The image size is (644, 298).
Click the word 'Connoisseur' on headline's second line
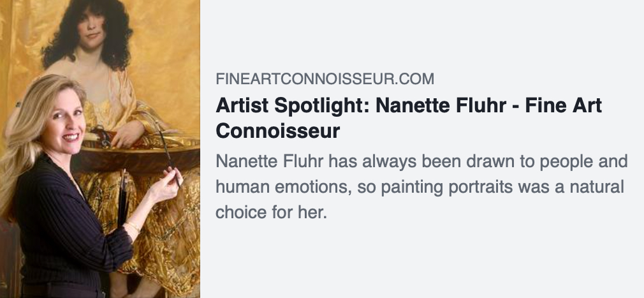coord(277,131)
